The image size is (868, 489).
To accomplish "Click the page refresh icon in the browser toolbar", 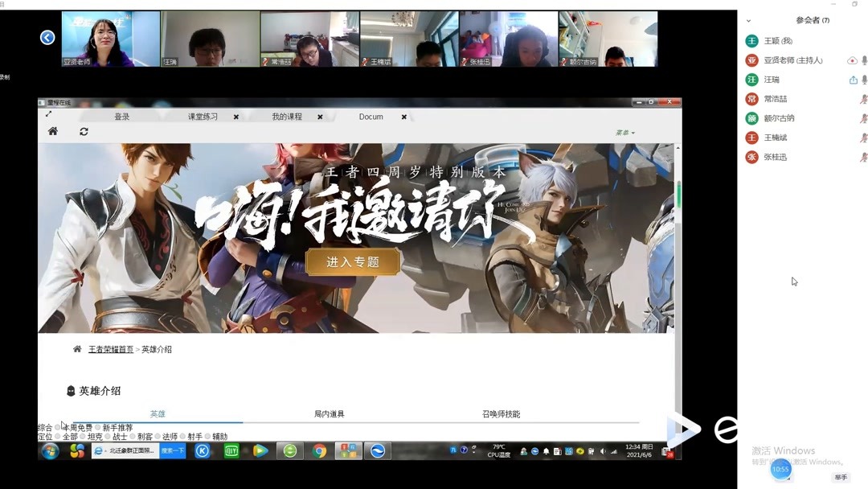I will (x=84, y=131).
